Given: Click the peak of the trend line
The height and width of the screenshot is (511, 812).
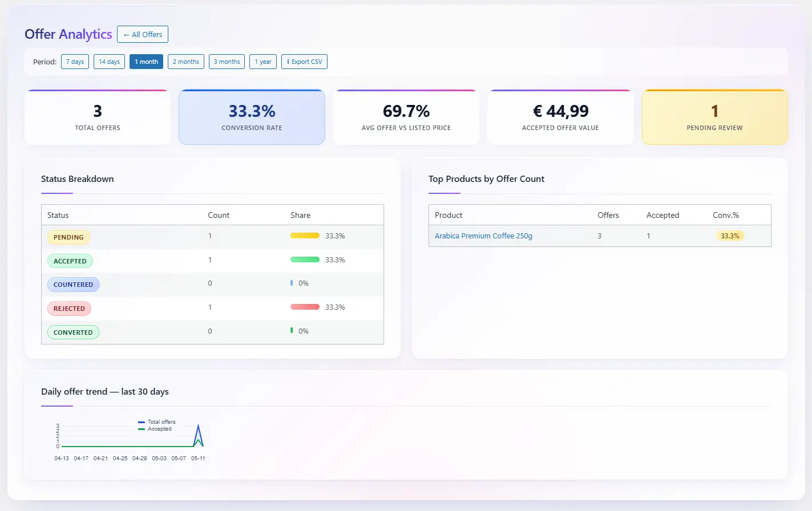Looking at the screenshot, I should 198,425.
